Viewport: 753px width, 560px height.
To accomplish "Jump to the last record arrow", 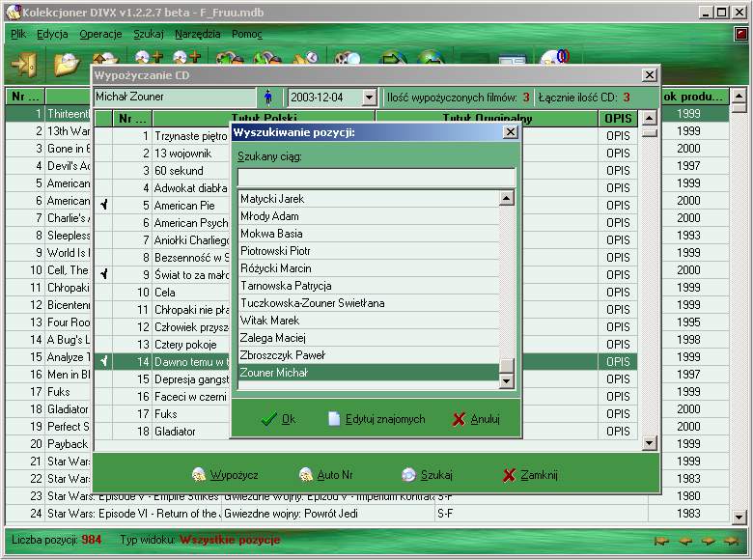I will point(732,541).
